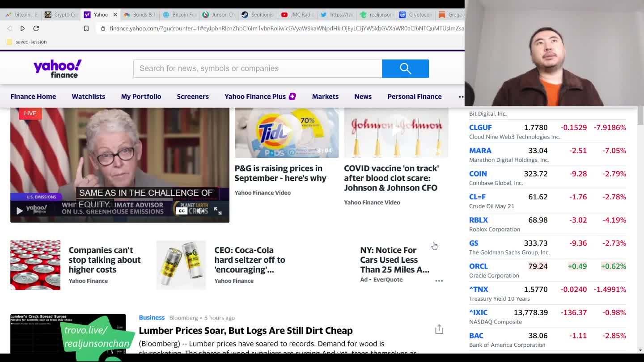Switch to the Twitter https://tw tab

point(337,15)
